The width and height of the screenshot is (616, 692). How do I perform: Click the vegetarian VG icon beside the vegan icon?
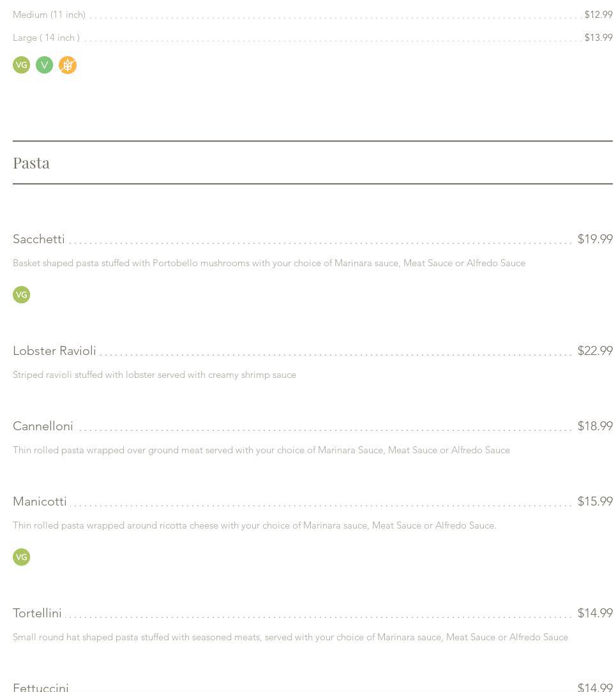click(x=22, y=65)
